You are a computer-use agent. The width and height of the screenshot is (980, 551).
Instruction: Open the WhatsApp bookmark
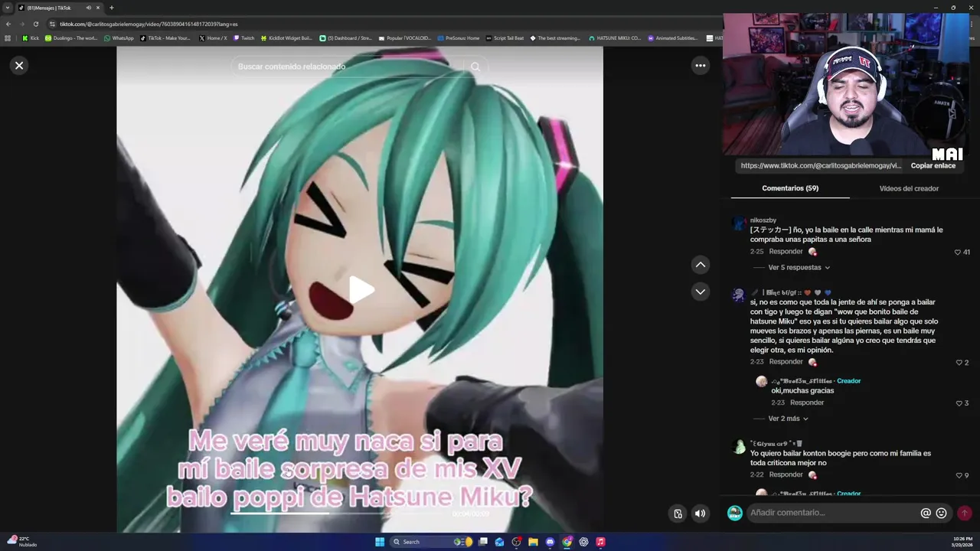119,37
